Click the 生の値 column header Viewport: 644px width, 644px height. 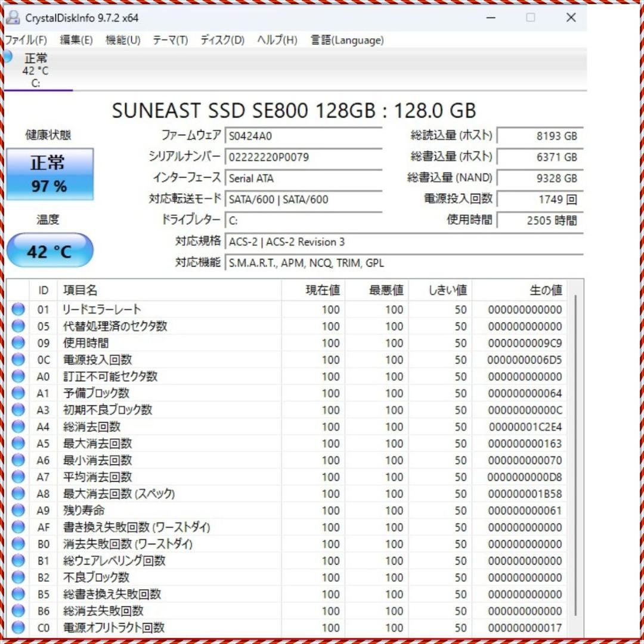tap(519, 290)
